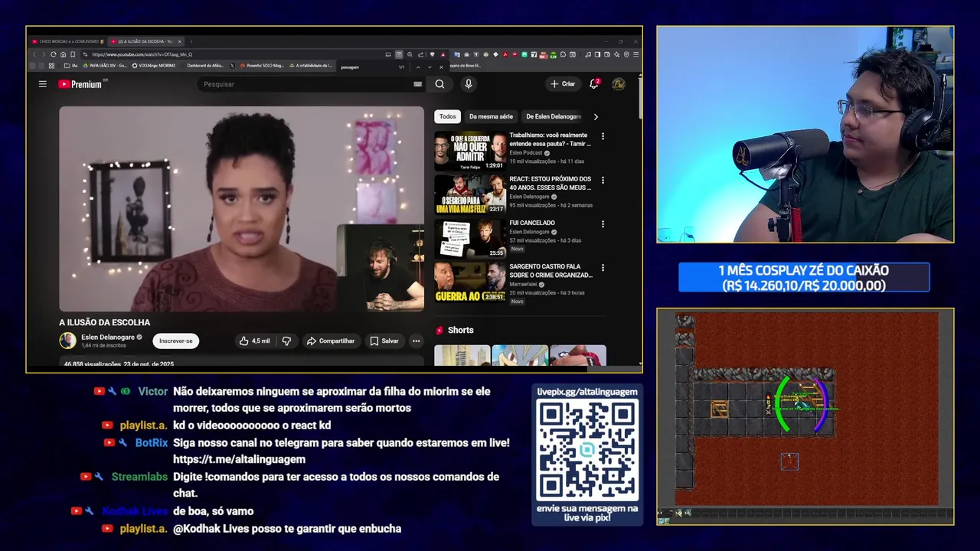Select the Da mesma série chip
Image resolution: width=980 pixels, height=551 pixels.
point(491,116)
